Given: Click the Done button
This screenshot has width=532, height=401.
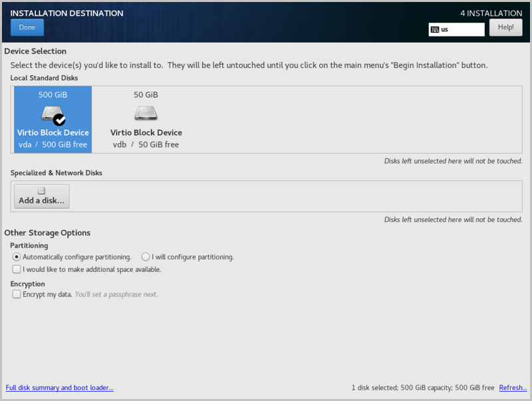Looking at the screenshot, I should point(27,27).
